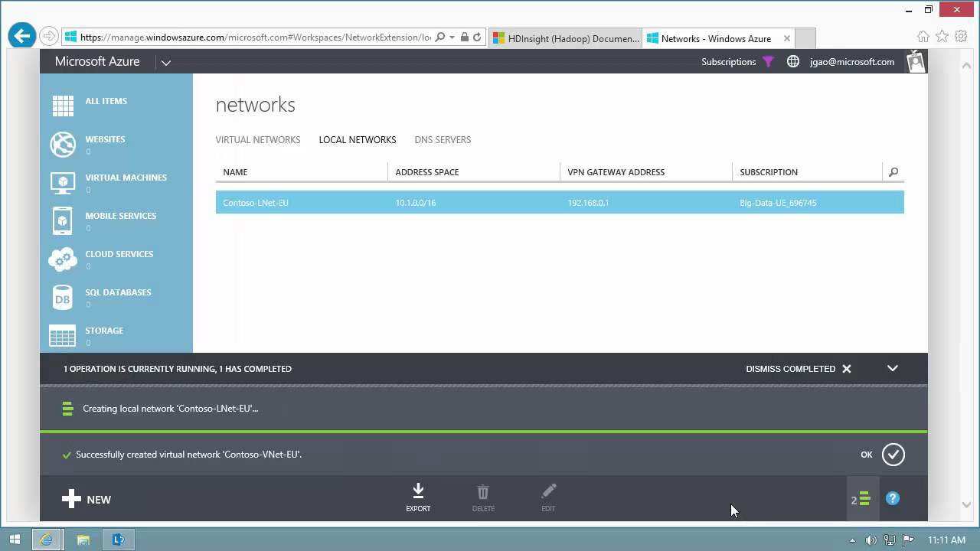Click the Delete trash icon
Image resolution: width=980 pixels, height=551 pixels.
pos(483,491)
